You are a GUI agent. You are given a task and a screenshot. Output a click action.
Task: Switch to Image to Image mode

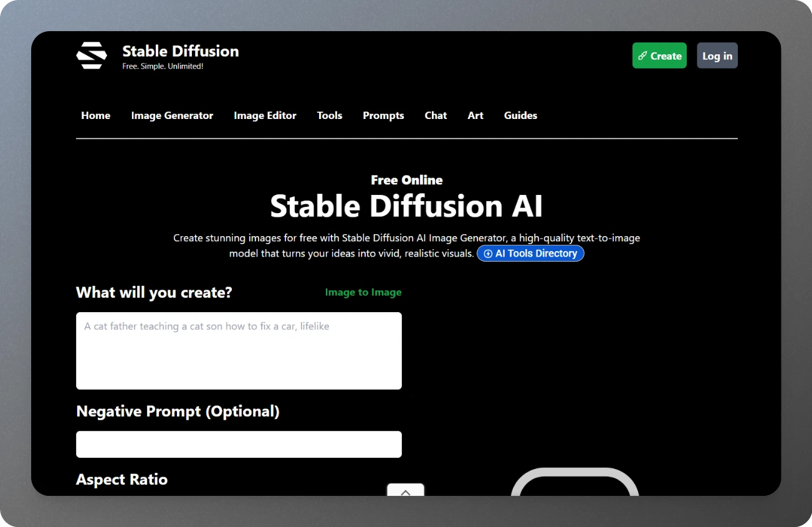363,292
